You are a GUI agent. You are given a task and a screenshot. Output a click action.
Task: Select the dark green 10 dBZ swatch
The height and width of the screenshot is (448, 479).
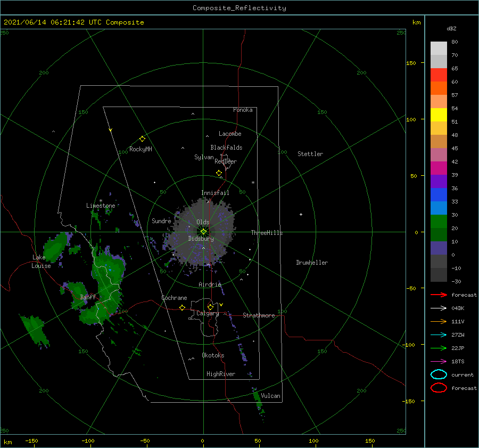coord(439,234)
